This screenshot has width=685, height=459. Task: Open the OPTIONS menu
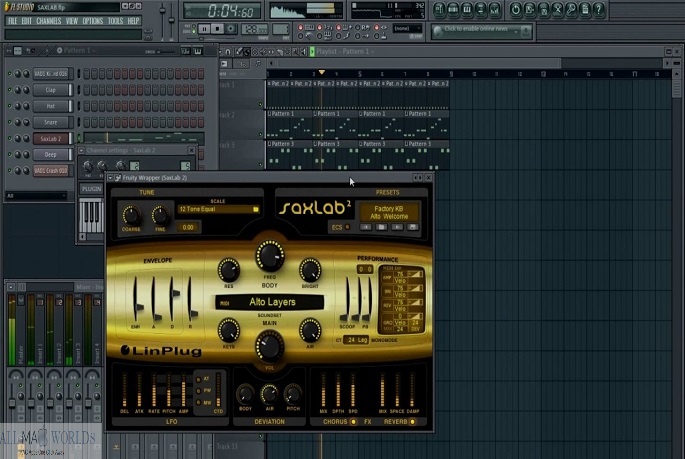click(93, 21)
